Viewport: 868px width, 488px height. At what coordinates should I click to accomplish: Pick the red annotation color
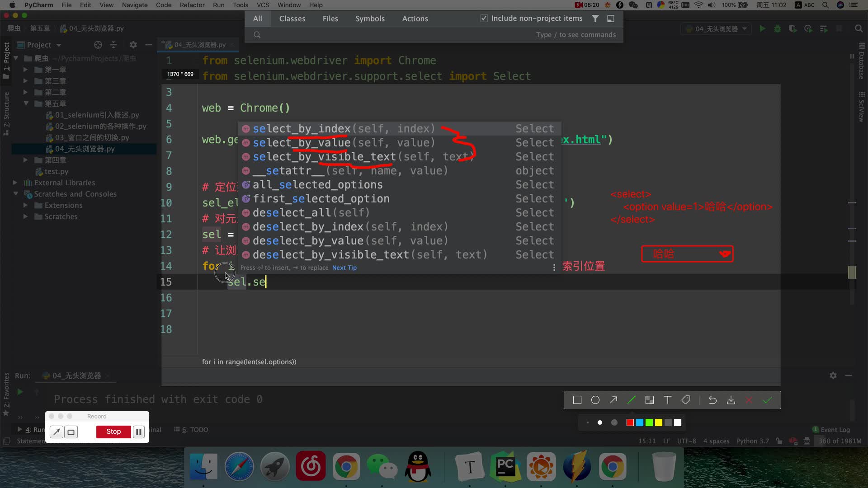(x=630, y=422)
